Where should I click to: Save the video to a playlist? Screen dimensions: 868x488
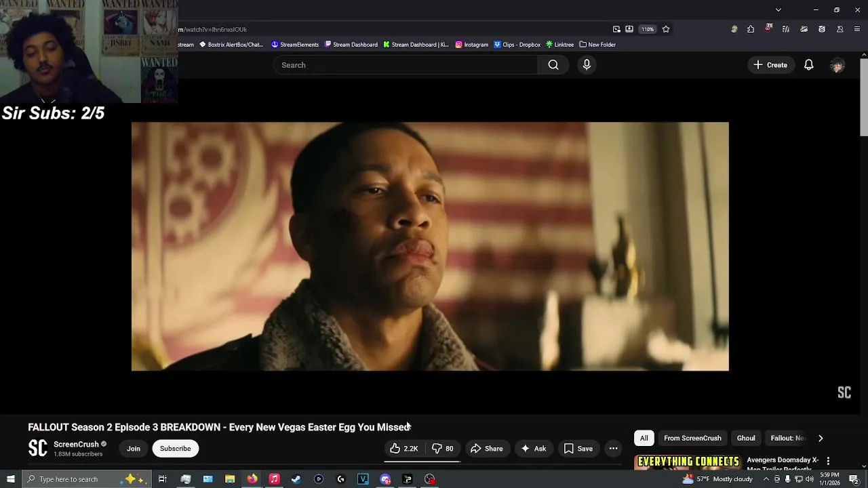[x=578, y=449]
